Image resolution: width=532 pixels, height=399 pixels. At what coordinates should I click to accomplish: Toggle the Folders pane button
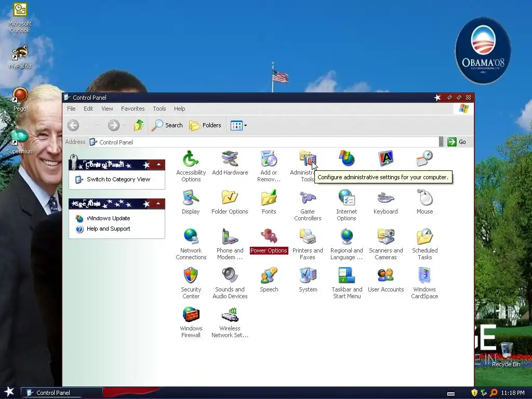[205, 125]
